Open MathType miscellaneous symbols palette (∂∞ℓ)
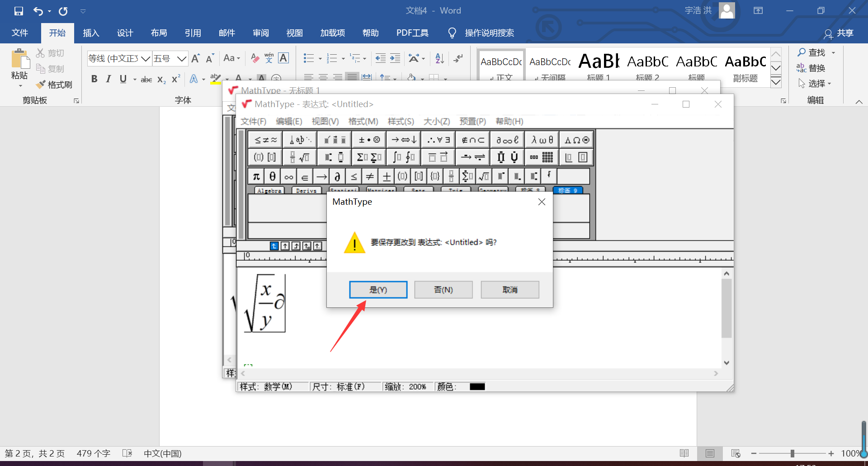Screen dimensions: 868x466 coord(507,140)
